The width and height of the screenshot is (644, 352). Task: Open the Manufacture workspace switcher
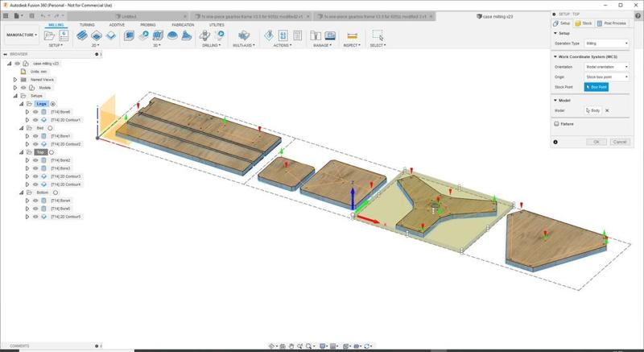click(x=22, y=35)
